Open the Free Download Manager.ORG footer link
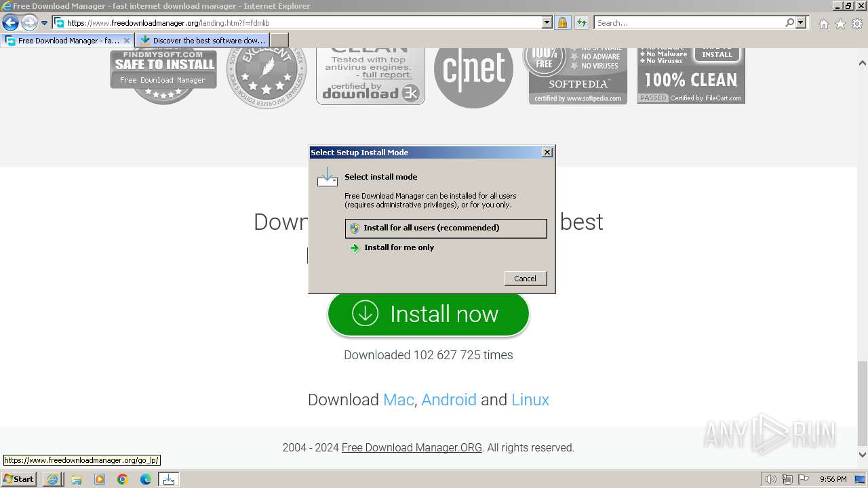868x488 pixels. 412,448
